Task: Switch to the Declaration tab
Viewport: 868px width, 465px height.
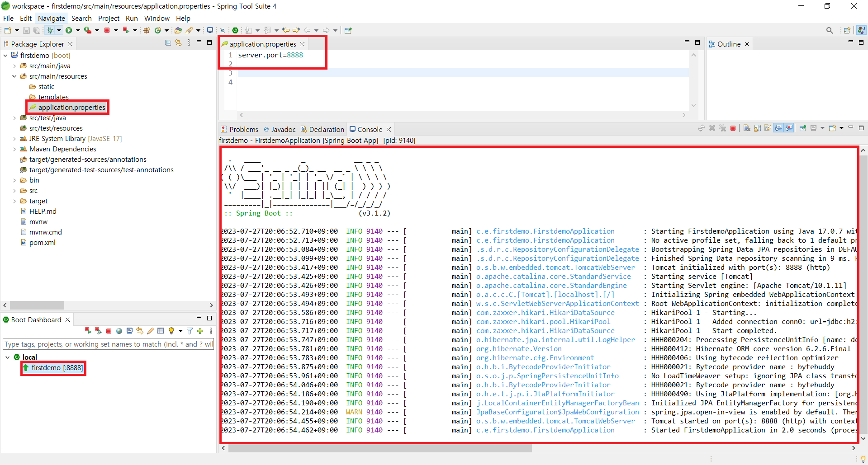Action: coord(323,129)
